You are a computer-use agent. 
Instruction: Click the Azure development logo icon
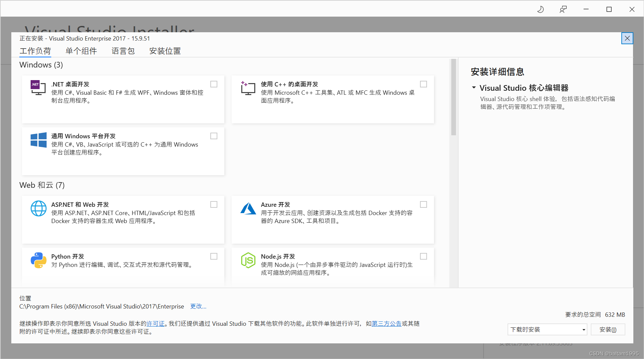pos(248,208)
